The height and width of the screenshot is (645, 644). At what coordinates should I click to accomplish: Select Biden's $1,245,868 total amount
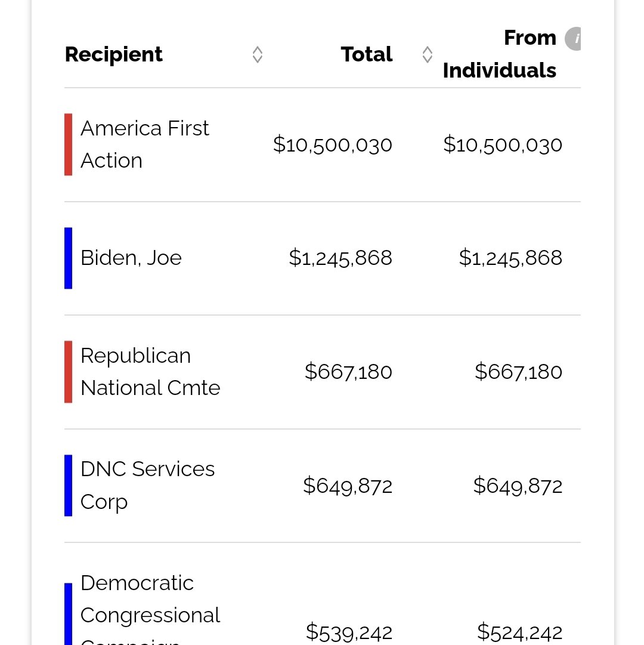tap(340, 258)
